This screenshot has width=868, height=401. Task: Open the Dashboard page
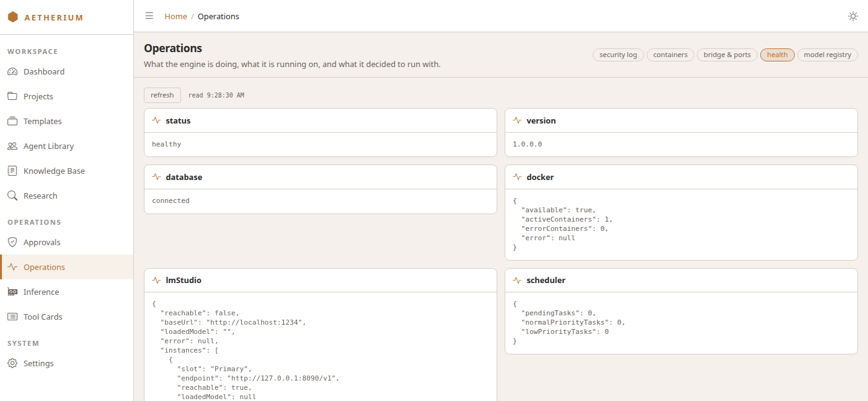[x=66, y=71]
